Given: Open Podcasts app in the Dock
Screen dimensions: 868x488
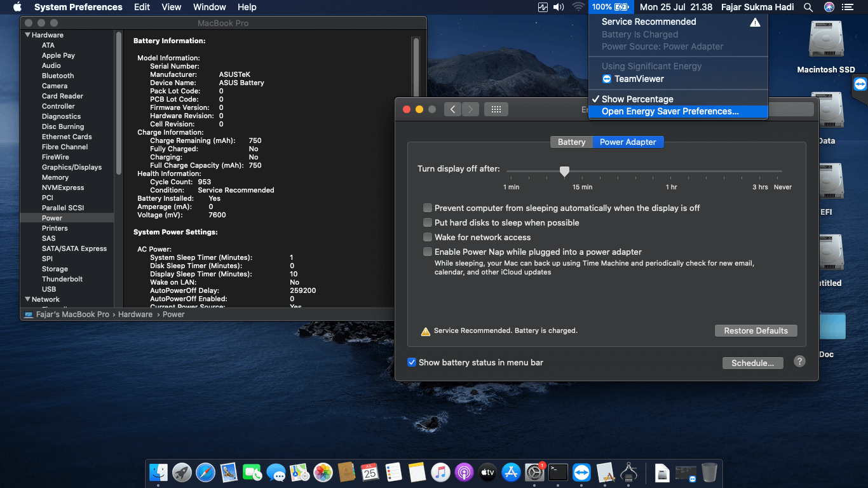Looking at the screenshot, I should pos(464,472).
